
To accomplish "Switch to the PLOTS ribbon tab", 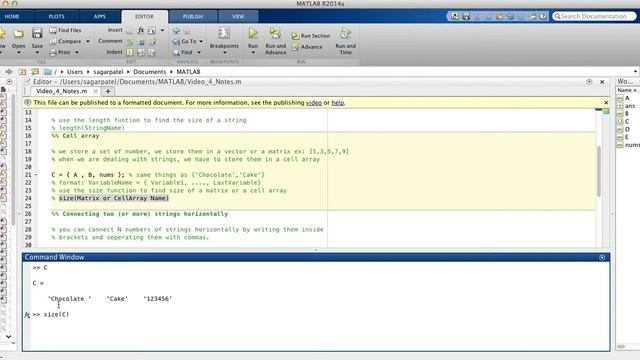I will 56,16.
